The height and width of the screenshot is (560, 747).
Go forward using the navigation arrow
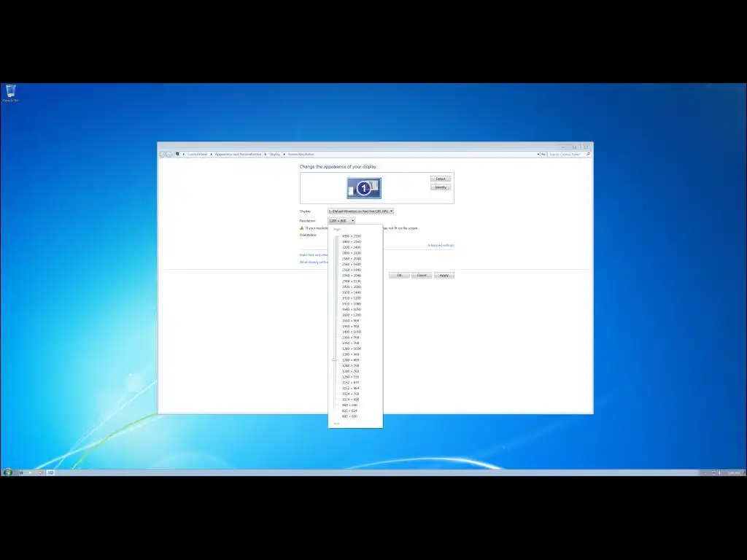click(169, 155)
